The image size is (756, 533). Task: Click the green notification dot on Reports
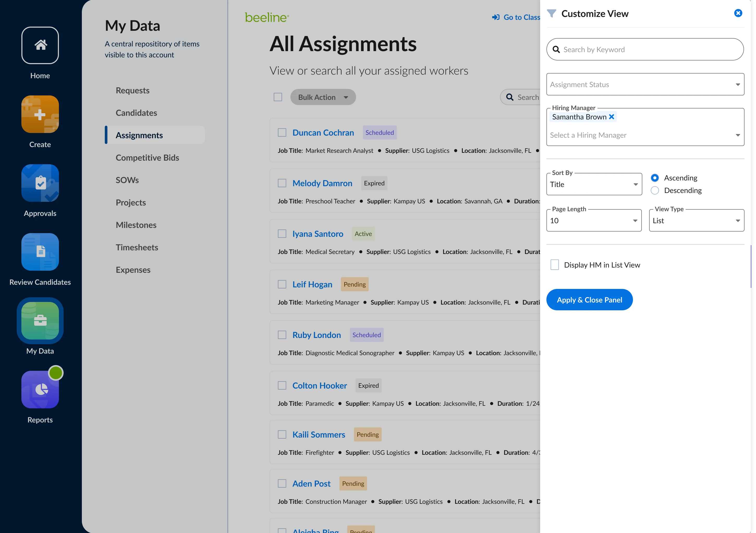(x=56, y=373)
